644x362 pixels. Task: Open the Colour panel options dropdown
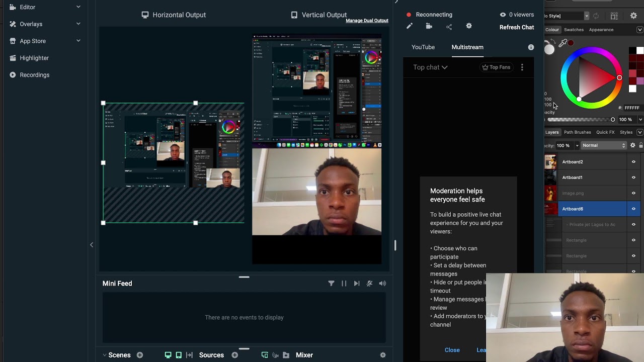[640, 30]
